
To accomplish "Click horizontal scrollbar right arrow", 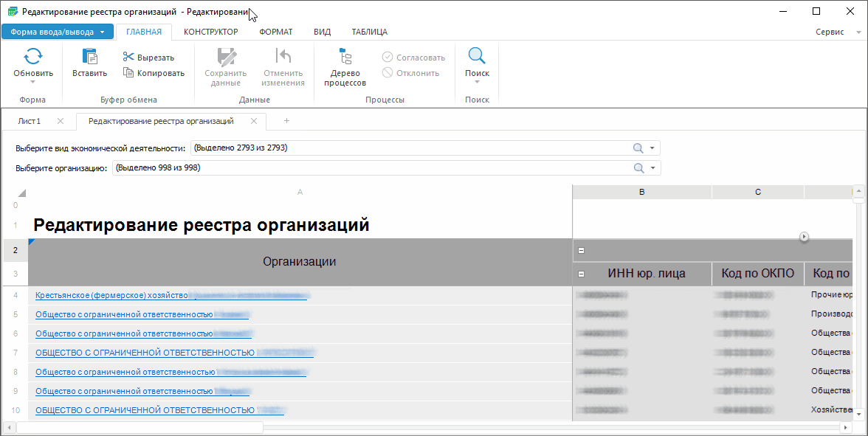I will pos(845,427).
